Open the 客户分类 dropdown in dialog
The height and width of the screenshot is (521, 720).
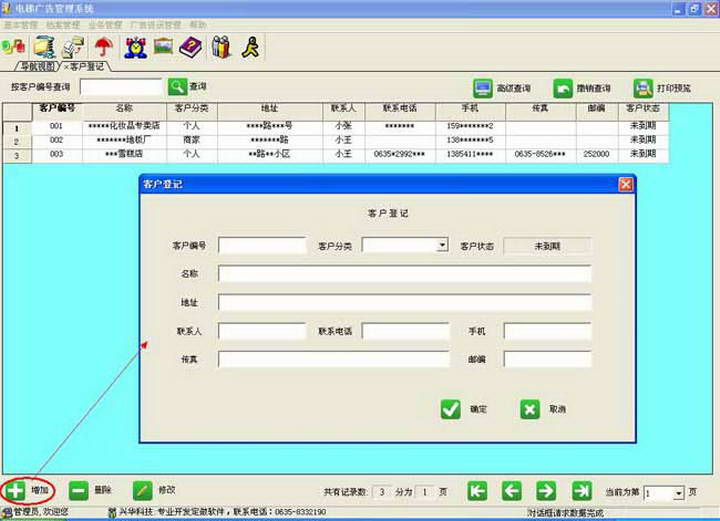point(442,245)
